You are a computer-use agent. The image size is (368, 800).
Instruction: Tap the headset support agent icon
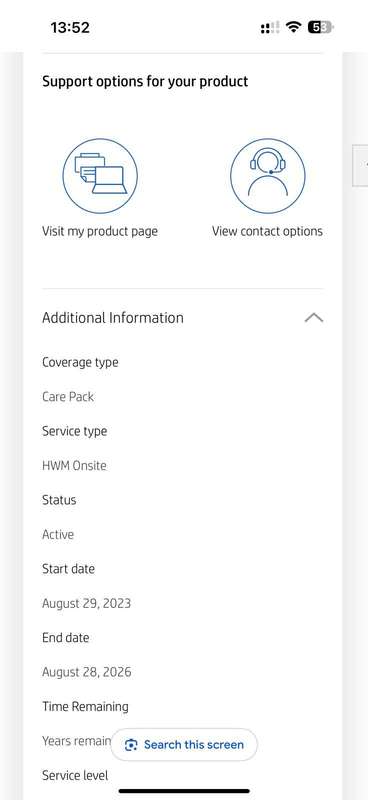click(x=267, y=176)
